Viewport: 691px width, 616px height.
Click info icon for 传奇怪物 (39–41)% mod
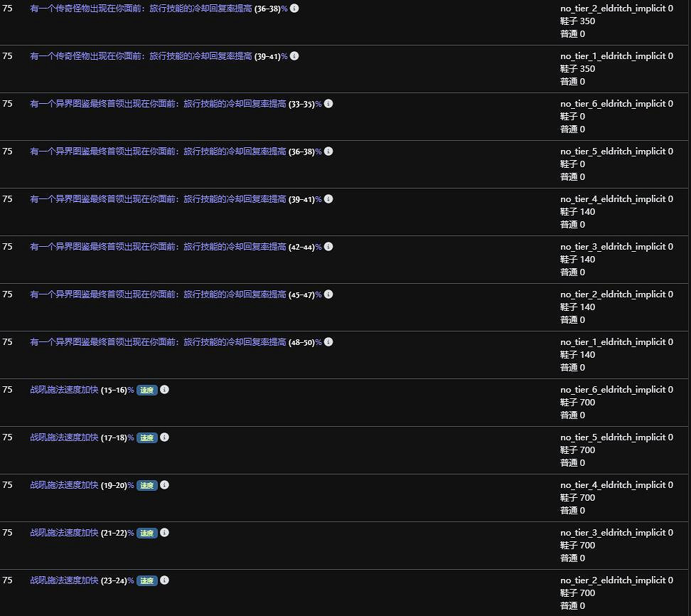(x=294, y=56)
